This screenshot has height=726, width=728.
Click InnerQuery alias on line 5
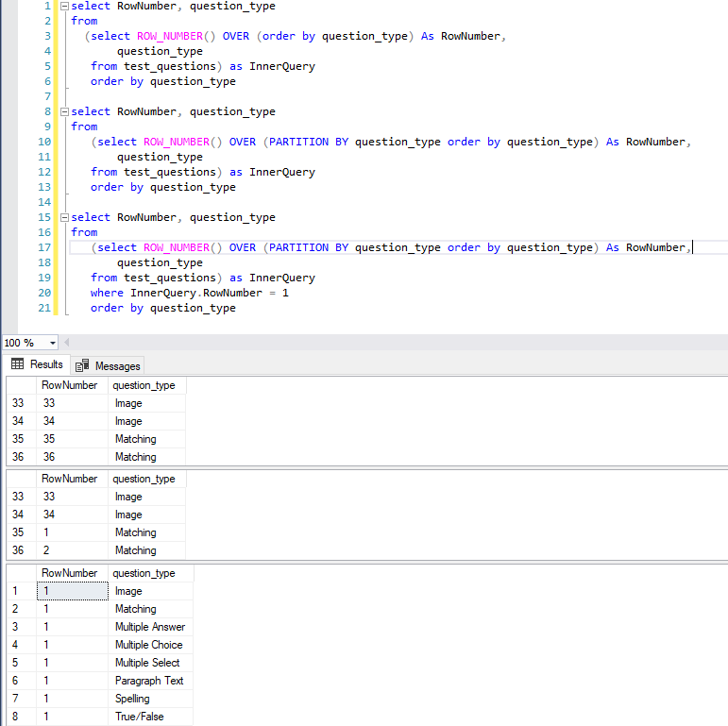coord(281,66)
